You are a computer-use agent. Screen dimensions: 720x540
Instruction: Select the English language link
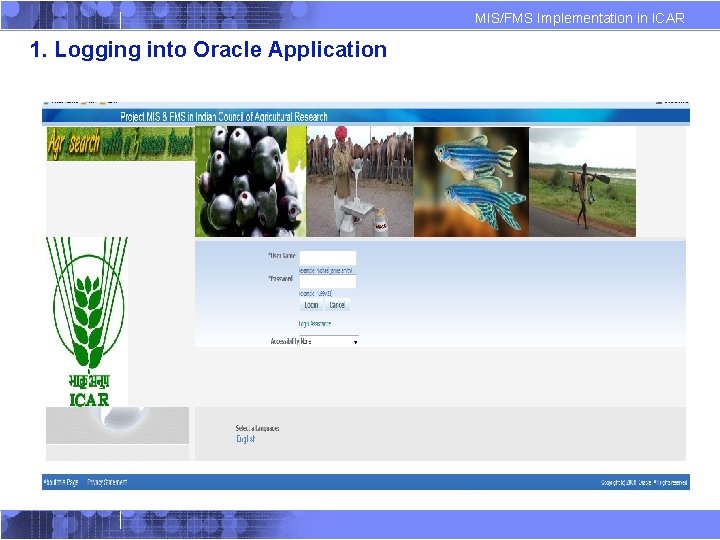click(246, 439)
